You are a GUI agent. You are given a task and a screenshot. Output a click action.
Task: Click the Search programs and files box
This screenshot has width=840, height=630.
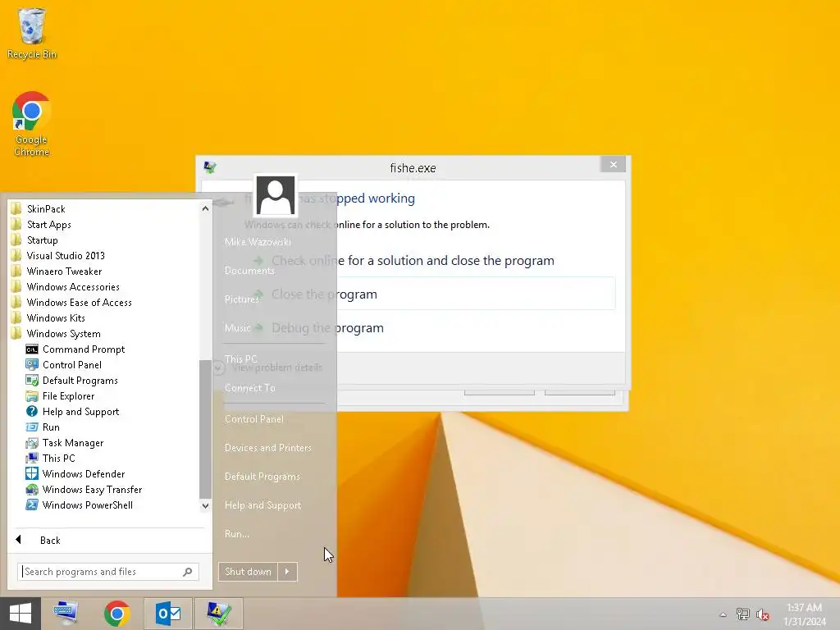107,572
